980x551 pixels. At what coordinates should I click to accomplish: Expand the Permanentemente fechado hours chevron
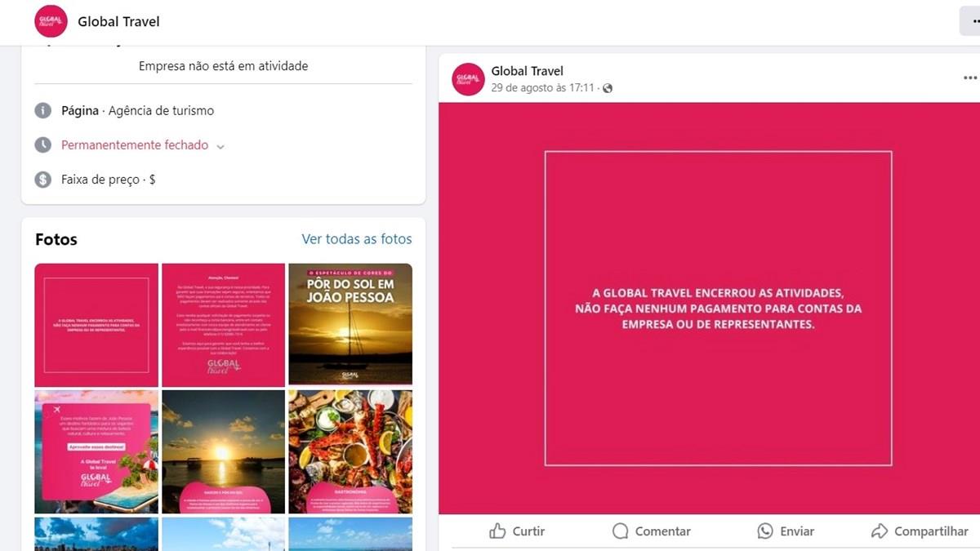(x=220, y=146)
